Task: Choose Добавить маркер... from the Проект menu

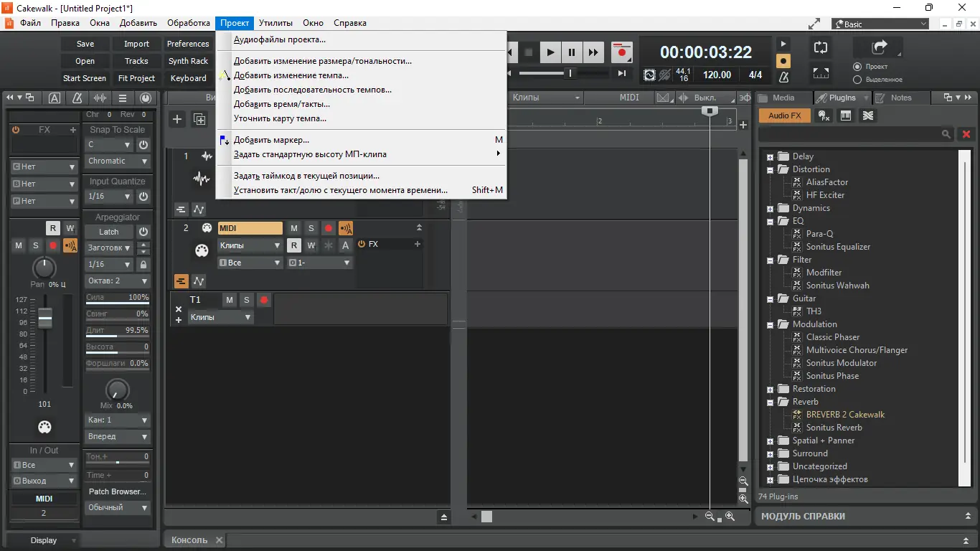Action: pyautogui.click(x=362, y=140)
